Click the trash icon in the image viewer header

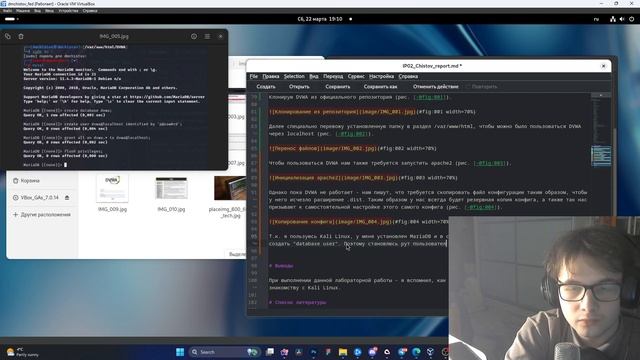21,36
